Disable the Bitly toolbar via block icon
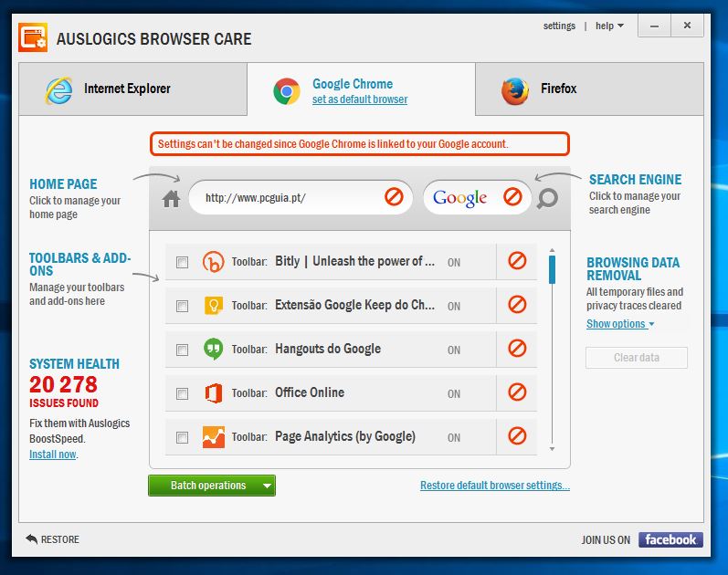Screen dimensions: 728x575 click(517, 261)
